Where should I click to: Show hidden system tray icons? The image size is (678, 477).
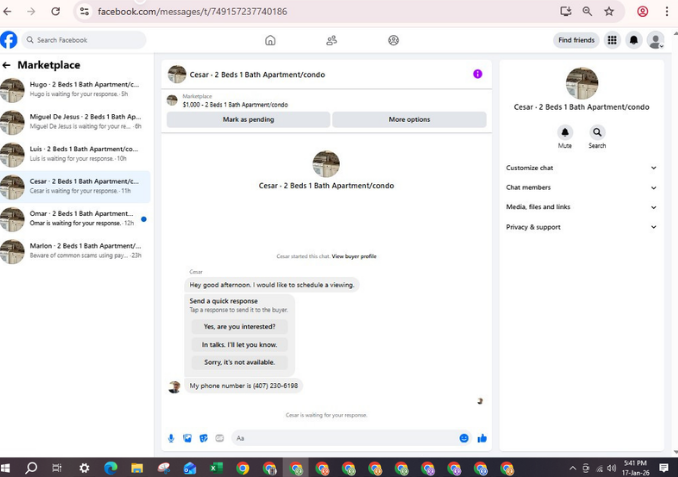[572, 468]
